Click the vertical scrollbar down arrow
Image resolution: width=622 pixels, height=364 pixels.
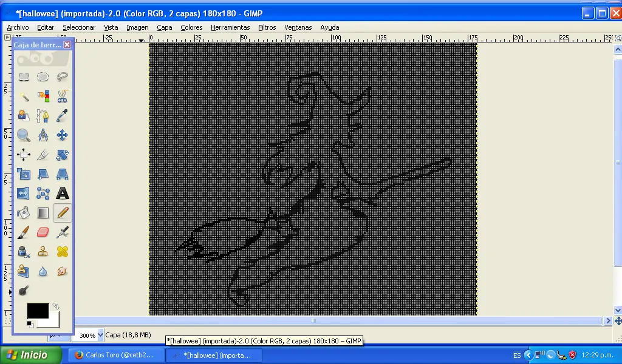[618, 310]
